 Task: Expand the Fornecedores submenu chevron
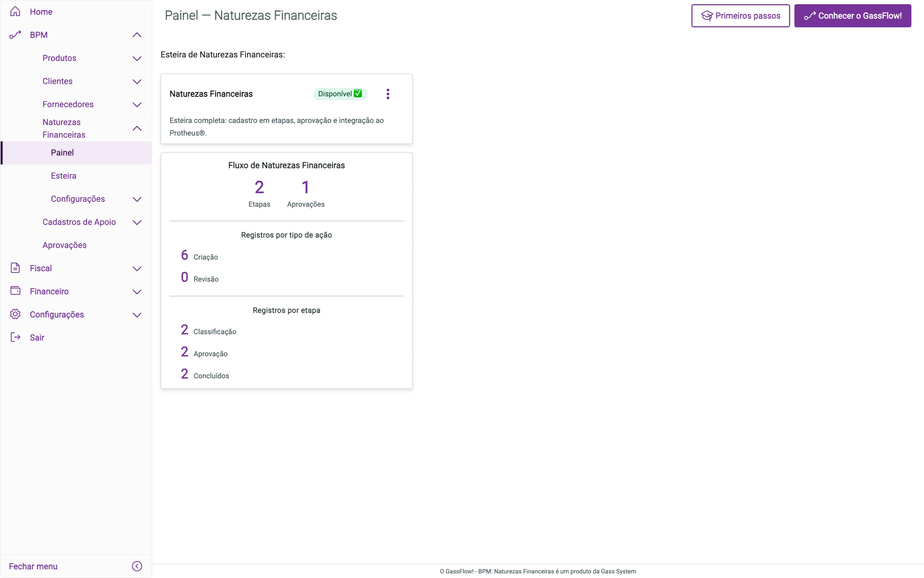point(137,105)
